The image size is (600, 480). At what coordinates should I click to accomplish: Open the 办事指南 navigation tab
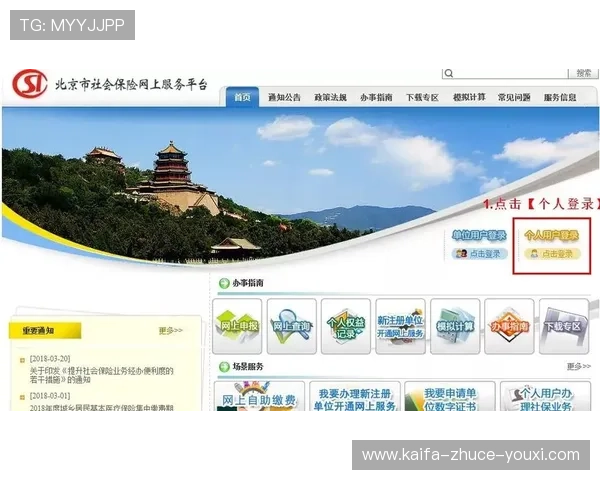376,98
